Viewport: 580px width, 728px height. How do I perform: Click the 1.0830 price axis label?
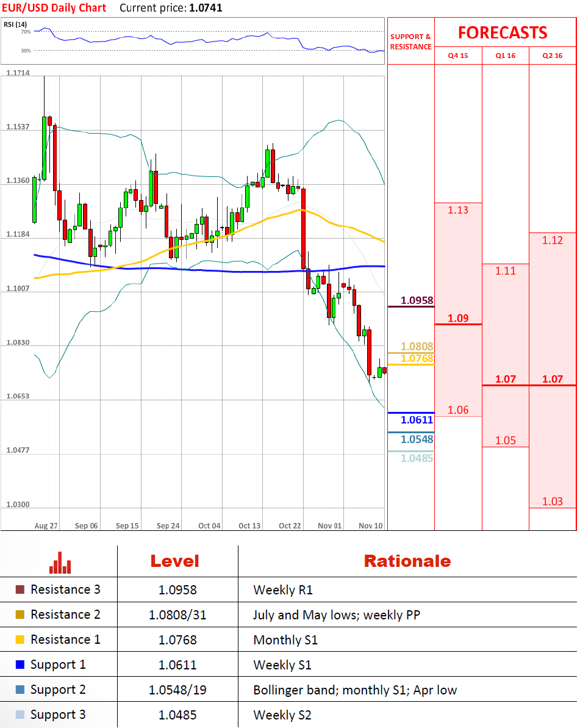(x=18, y=343)
